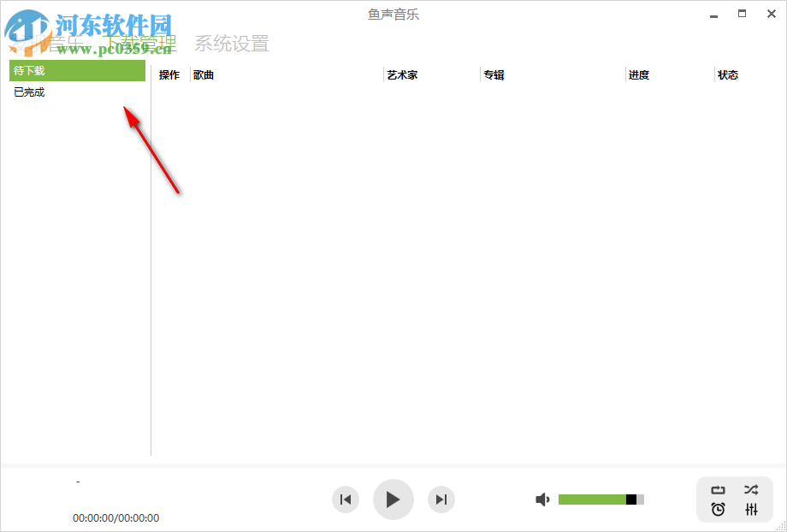Click the 艺术家 column header
Viewport: 787px width, 532px height.
[402, 74]
